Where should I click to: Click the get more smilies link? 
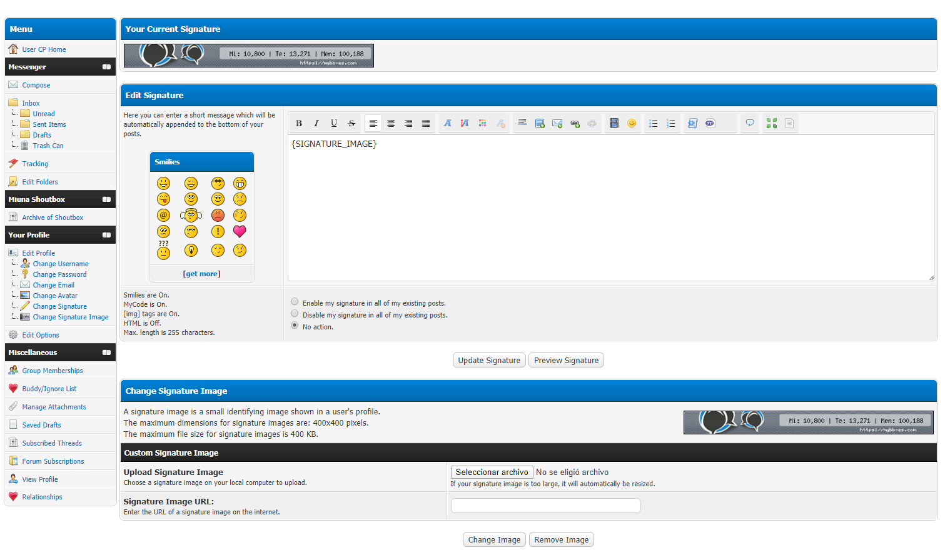point(201,274)
